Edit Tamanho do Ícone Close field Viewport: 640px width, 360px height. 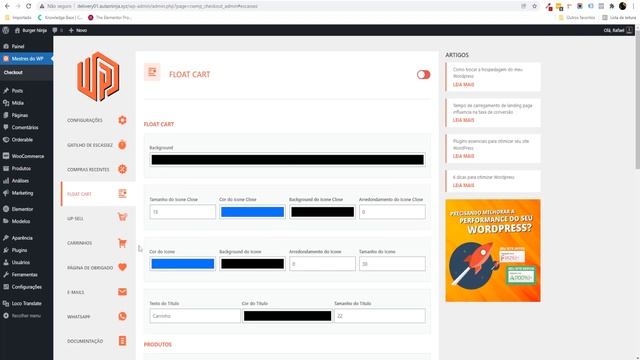[x=182, y=212]
